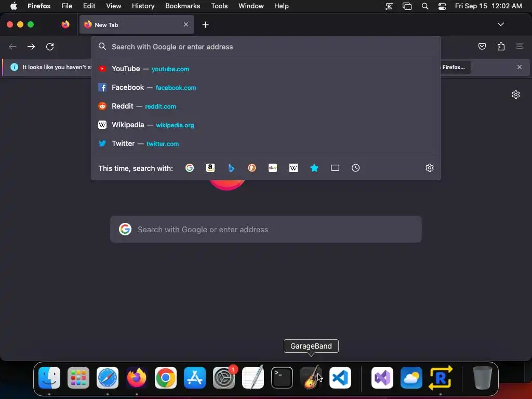The height and width of the screenshot is (399, 532).
Task: Click the Save to Pocket icon
Action: coord(482,46)
